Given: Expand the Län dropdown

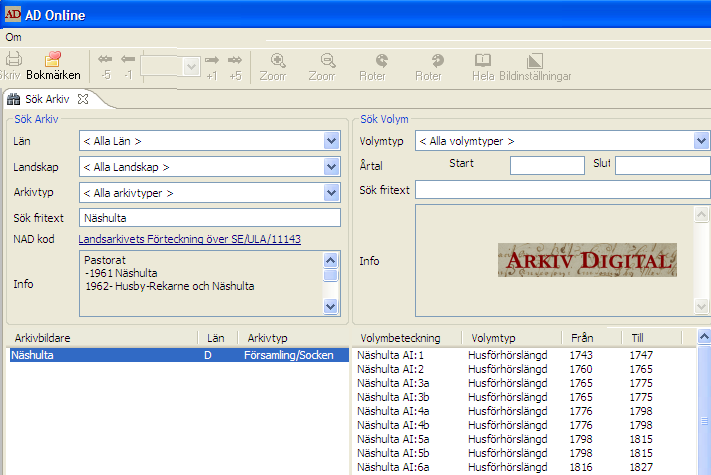Looking at the screenshot, I should (x=332, y=142).
